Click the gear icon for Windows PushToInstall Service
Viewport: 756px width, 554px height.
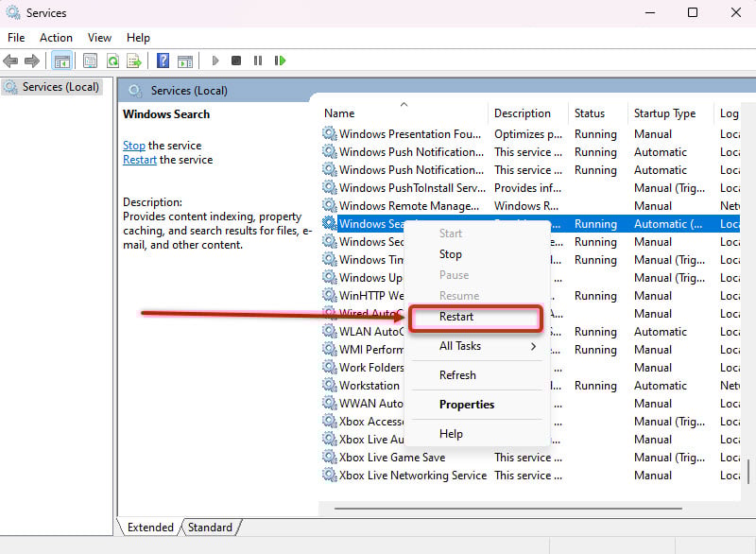click(x=330, y=187)
